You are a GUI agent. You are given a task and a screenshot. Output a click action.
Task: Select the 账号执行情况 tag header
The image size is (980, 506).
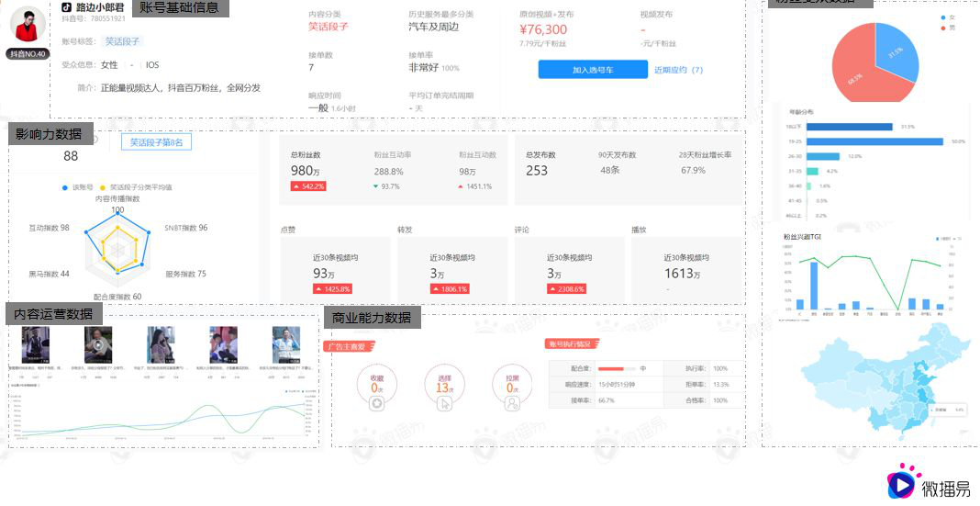(572, 343)
